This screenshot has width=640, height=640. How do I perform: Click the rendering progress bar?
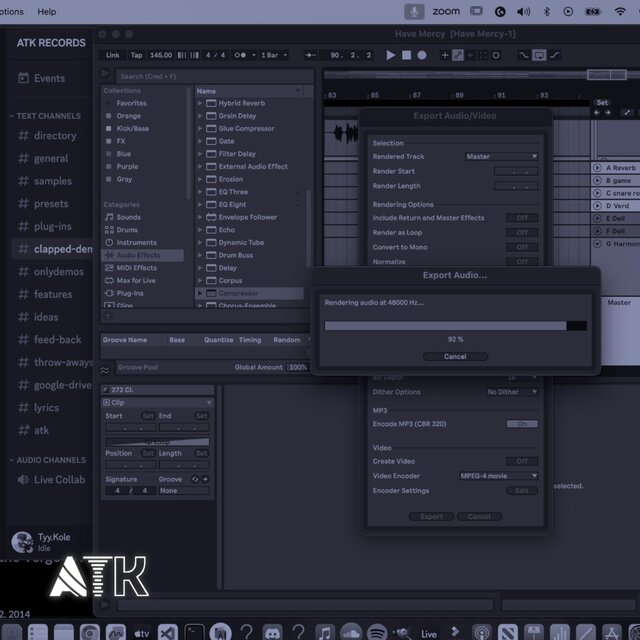click(456, 325)
